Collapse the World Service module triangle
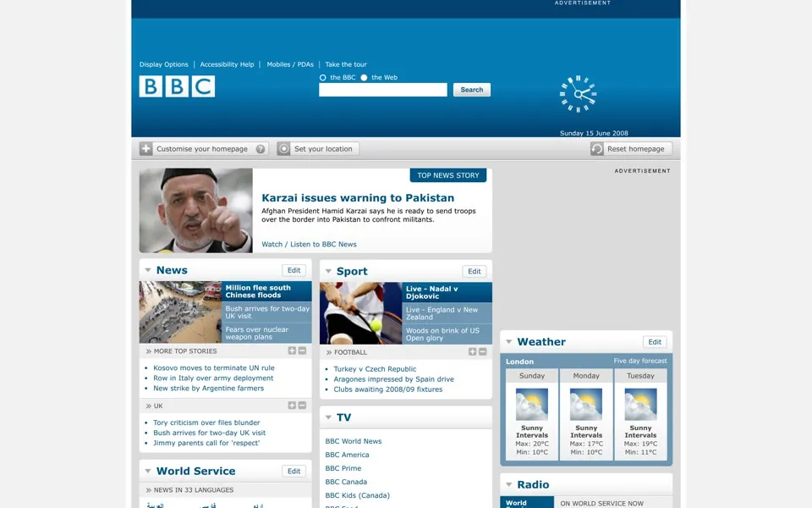 tap(148, 472)
